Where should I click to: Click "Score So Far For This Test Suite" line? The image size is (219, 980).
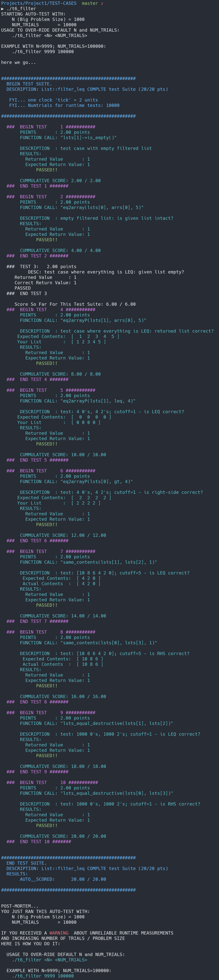click(75, 304)
